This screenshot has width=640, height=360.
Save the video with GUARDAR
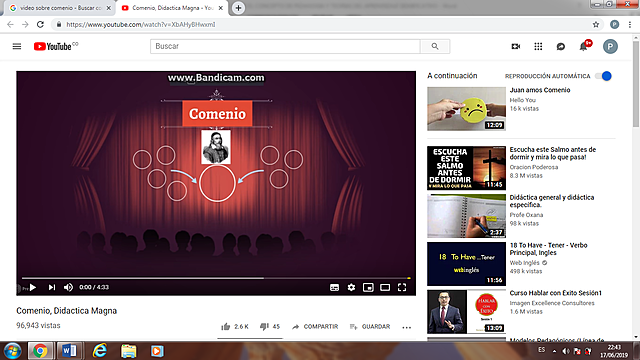point(370,327)
